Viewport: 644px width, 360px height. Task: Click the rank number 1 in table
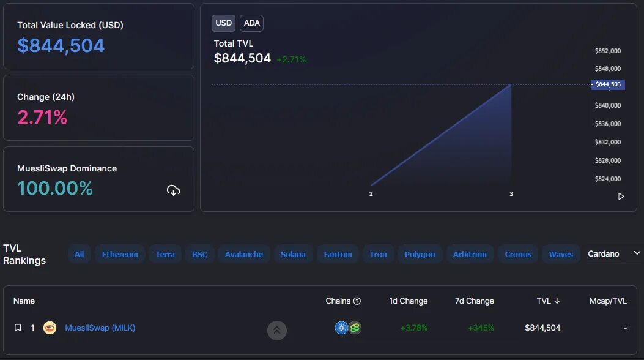[32, 328]
